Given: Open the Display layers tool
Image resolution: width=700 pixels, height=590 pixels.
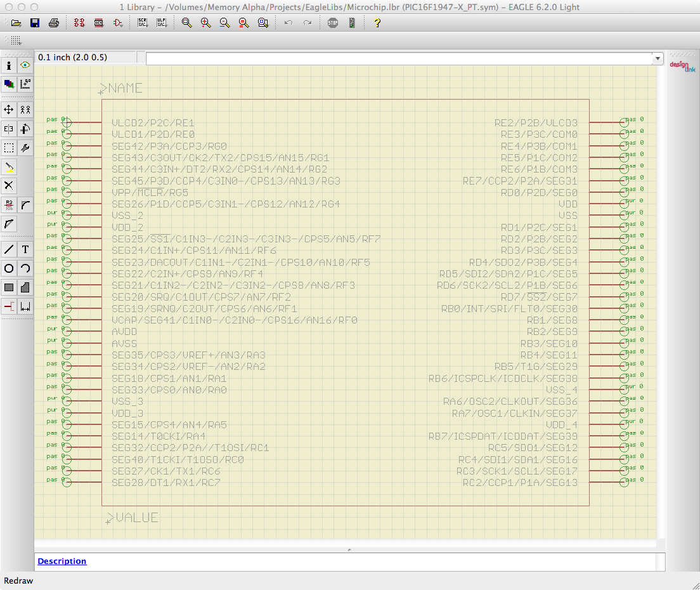Looking at the screenshot, I should pos(9,84).
